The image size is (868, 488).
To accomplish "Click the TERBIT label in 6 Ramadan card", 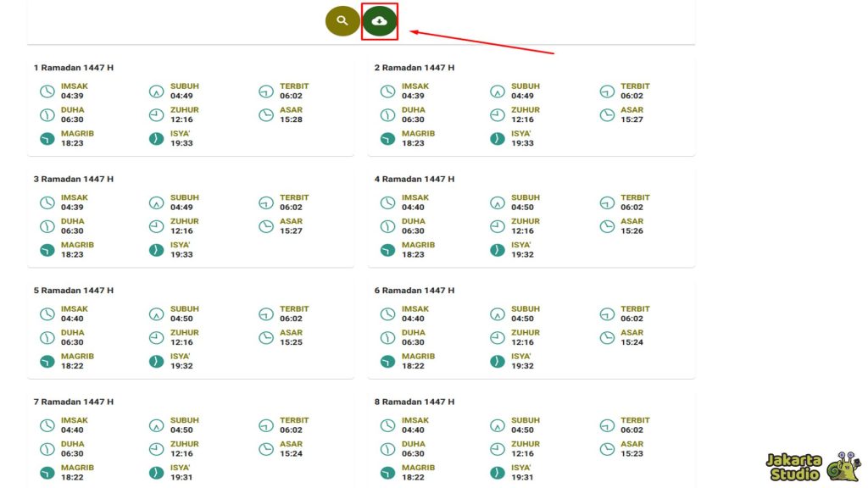I will pyautogui.click(x=634, y=309).
